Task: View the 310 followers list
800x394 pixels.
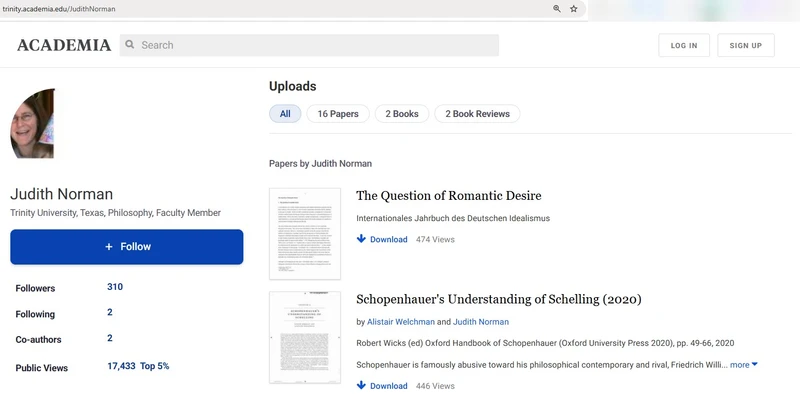Action: [x=115, y=287]
